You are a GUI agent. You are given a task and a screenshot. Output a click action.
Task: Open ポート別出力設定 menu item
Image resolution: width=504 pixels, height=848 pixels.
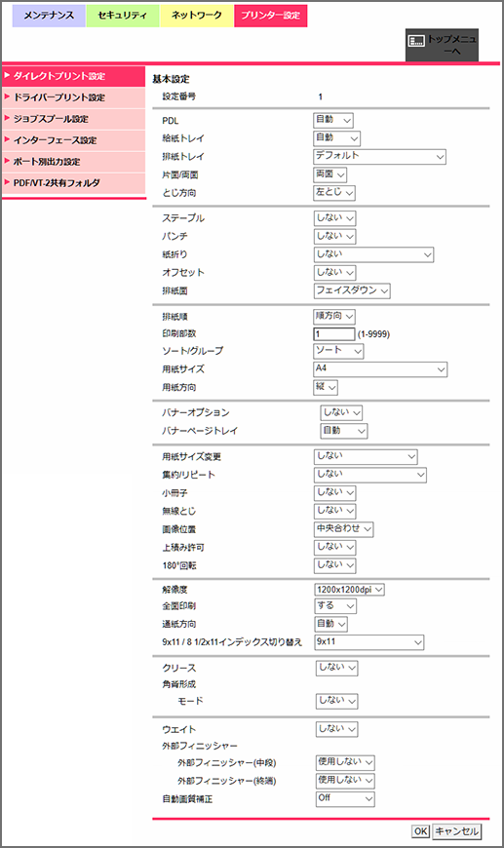pyautogui.click(x=73, y=162)
